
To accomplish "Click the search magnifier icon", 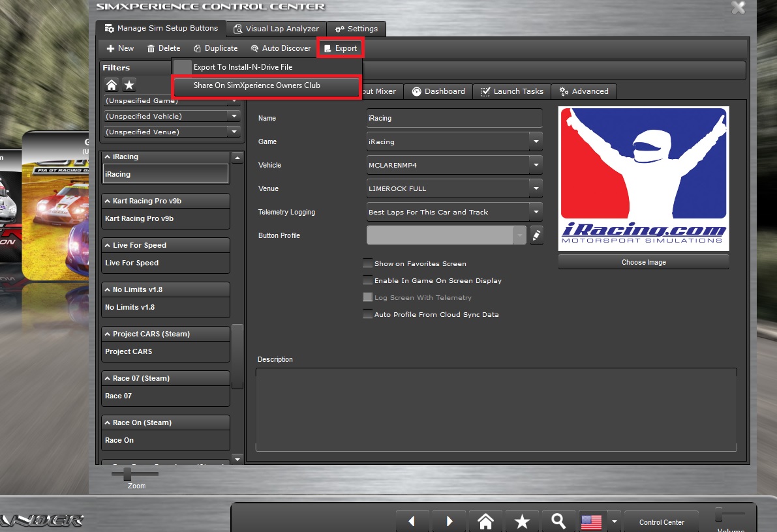I will [x=558, y=521].
